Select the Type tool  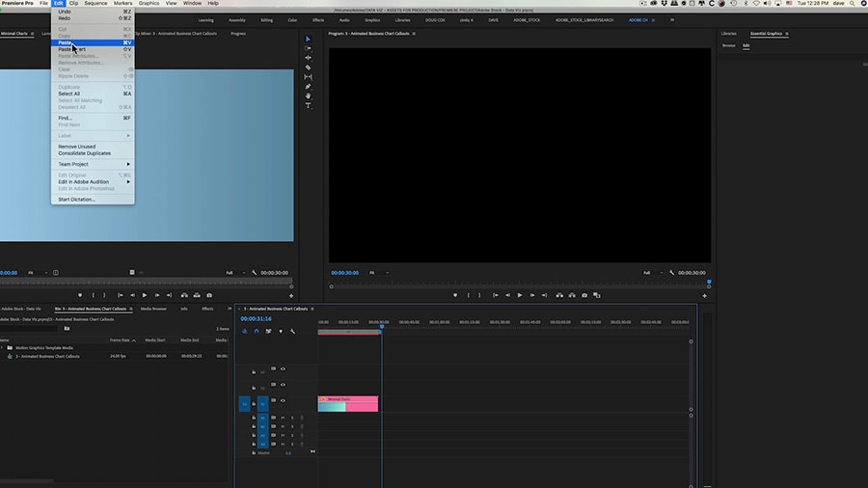308,105
